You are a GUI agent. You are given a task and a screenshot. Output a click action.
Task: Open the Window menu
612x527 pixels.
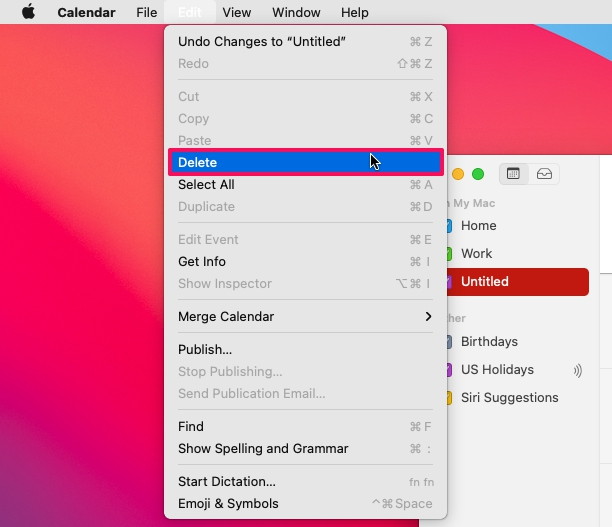coord(296,12)
